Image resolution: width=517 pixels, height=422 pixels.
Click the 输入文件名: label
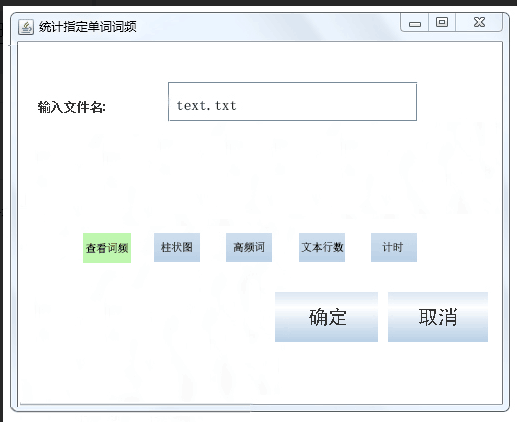[72, 107]
